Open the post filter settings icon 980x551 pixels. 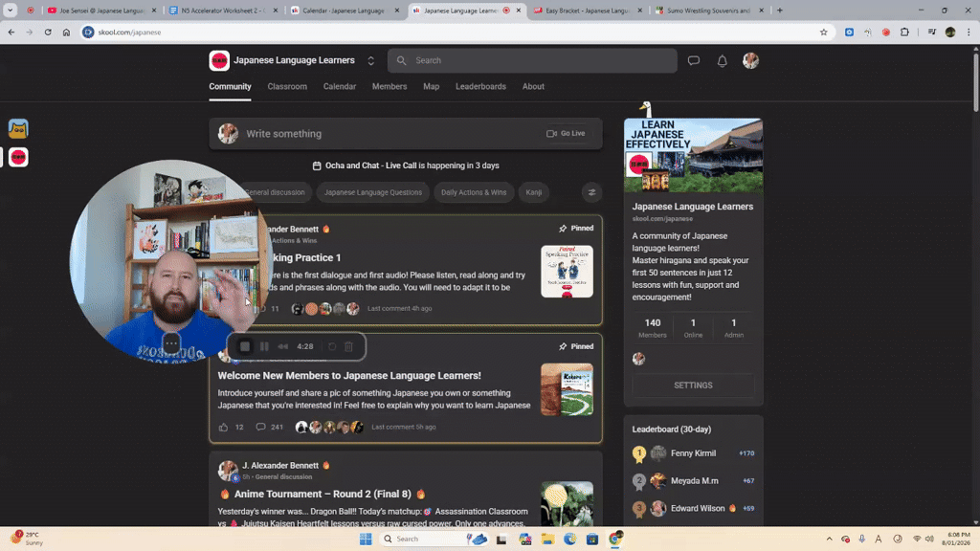coord(591,192)
